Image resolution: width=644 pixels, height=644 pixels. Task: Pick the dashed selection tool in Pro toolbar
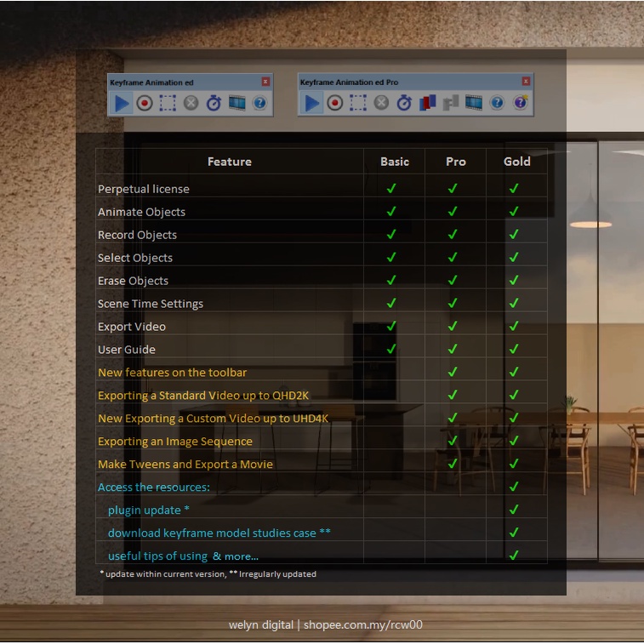click(358, 103)
